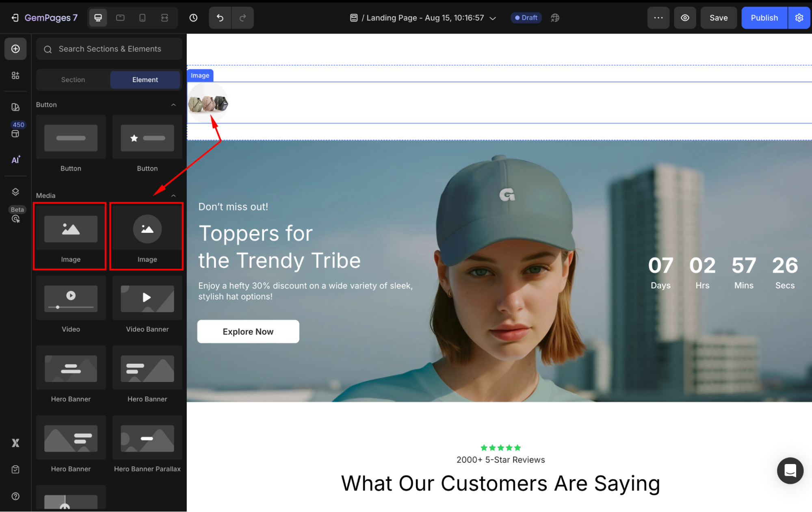812x512 pixels.
Task: Switch to the Section tab
Action: tap(73, 80)
